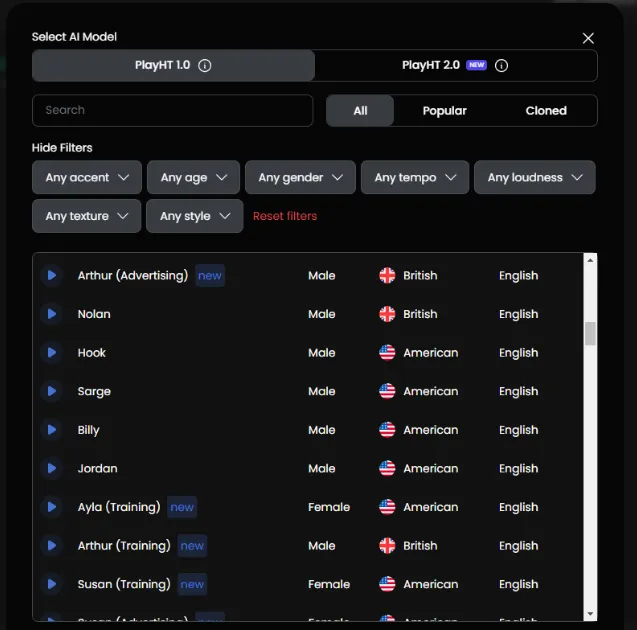Play the Sarge voice sample

click(52, 391)
